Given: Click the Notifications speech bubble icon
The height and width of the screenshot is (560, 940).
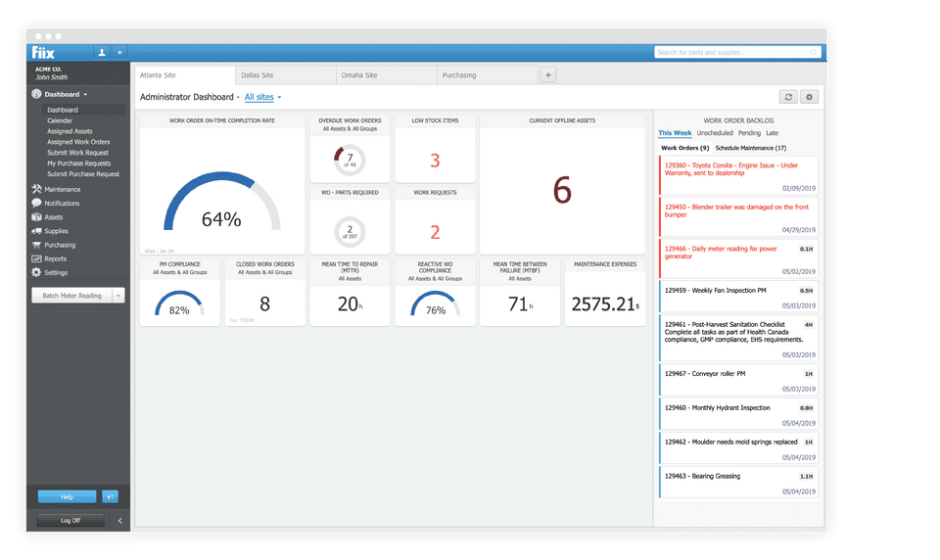Looking at the screenshot, I should [x=36, y=203].
